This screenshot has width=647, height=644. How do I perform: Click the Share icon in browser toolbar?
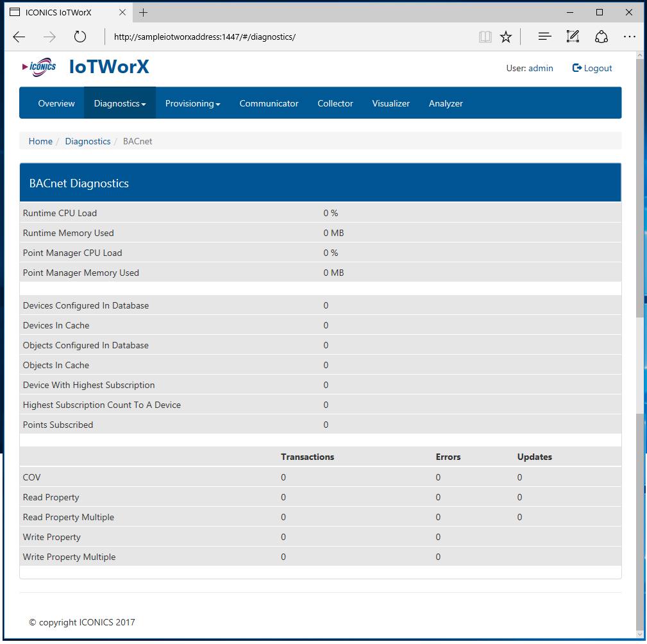tap(601, 37)
